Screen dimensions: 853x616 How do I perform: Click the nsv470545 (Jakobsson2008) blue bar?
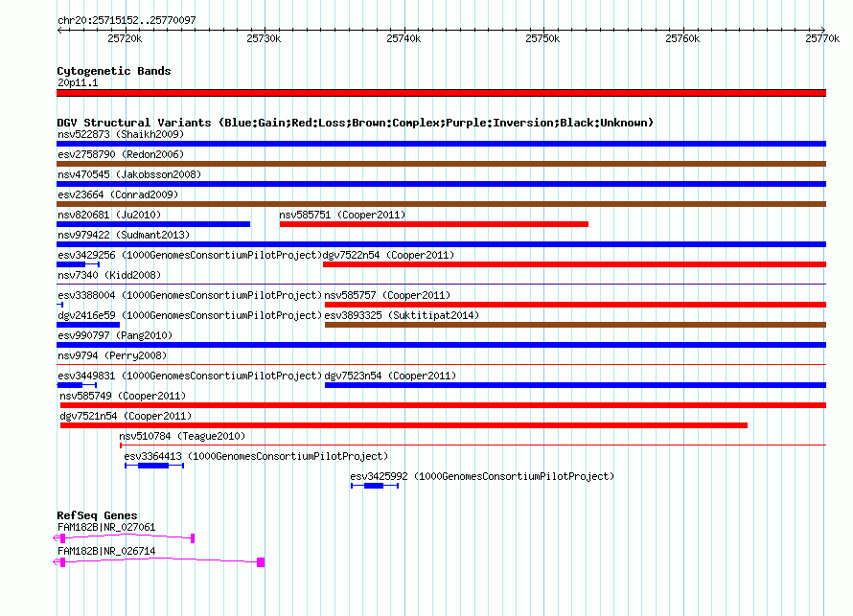click(441, 184)
